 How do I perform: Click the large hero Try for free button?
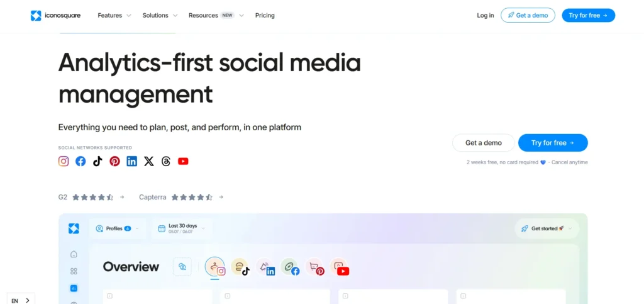tap(553, 143)
